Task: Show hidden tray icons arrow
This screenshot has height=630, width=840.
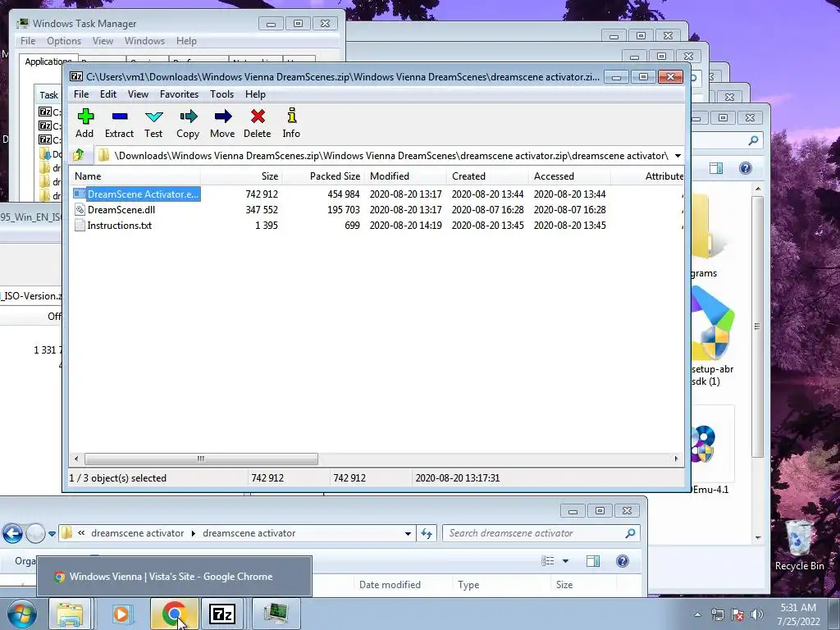Action: [697, 614]
